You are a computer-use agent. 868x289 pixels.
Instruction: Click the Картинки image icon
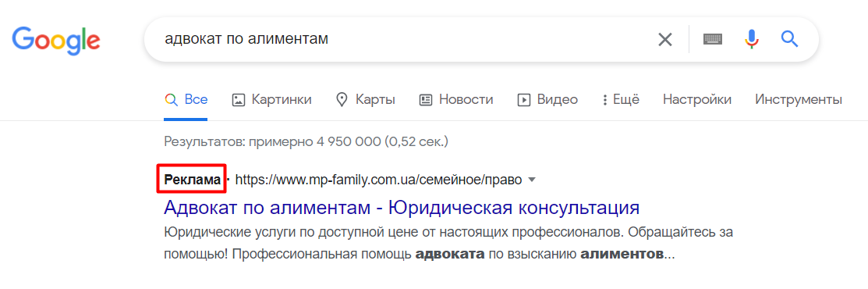(239, 100)
